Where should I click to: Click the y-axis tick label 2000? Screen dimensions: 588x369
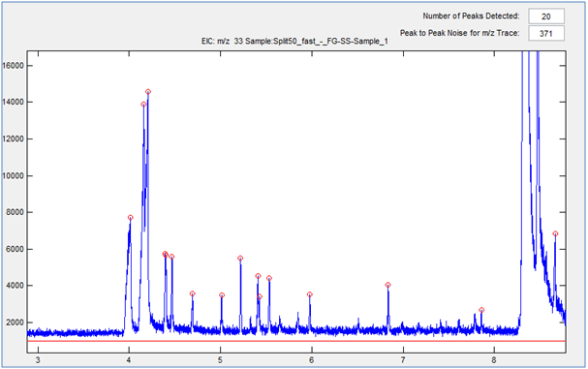pos(15,323)
